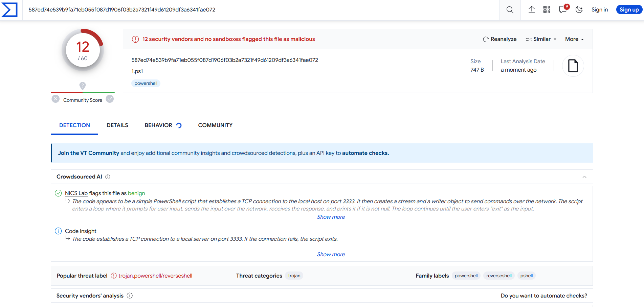Switch to the BEHAVIOR tab
Image resolution: width=644 pixels, height=307 pixels.
(158, 125)
